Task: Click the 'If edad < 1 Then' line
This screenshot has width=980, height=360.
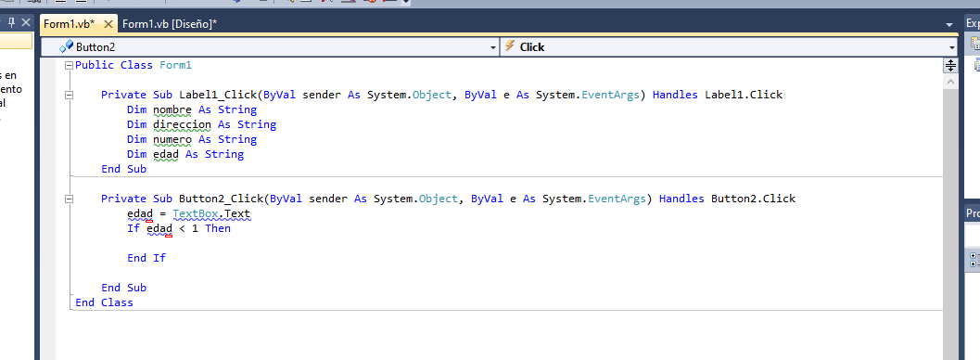Action: [179, 228]
